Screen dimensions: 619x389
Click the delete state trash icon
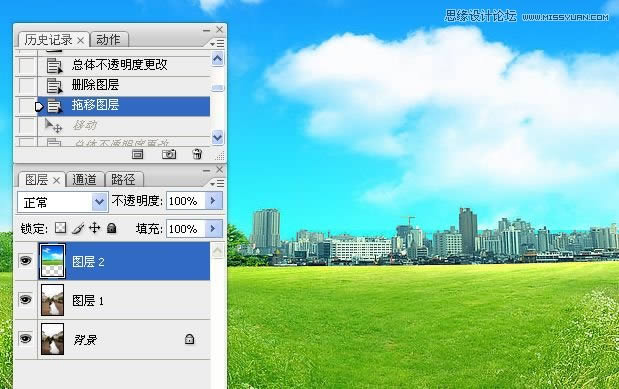(197, 154)
